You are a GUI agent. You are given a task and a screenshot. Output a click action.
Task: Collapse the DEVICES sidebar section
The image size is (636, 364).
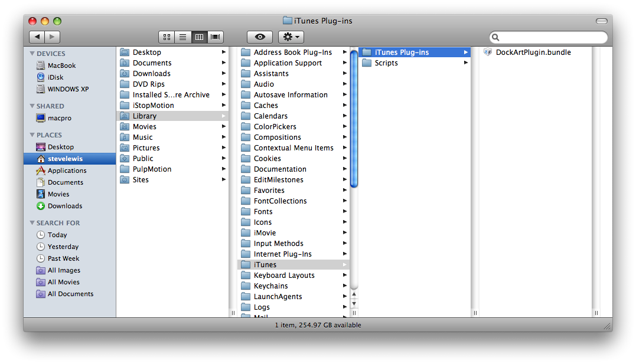32,54
